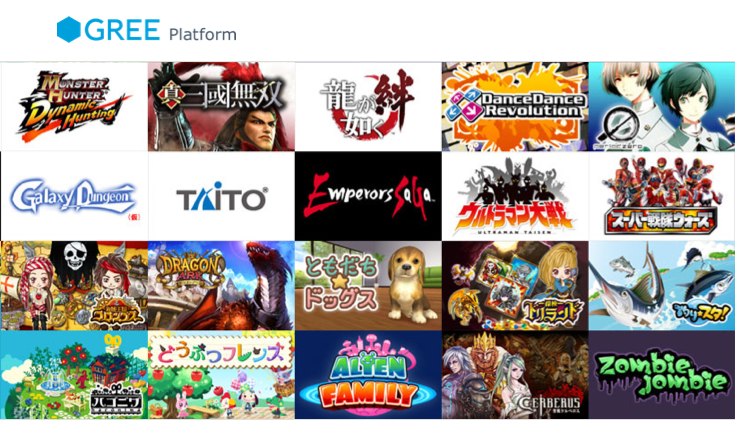Screen dimensions: 735x421
Task: Select the Ultraman Taisen game tile
Action: (x=515, y=196)
